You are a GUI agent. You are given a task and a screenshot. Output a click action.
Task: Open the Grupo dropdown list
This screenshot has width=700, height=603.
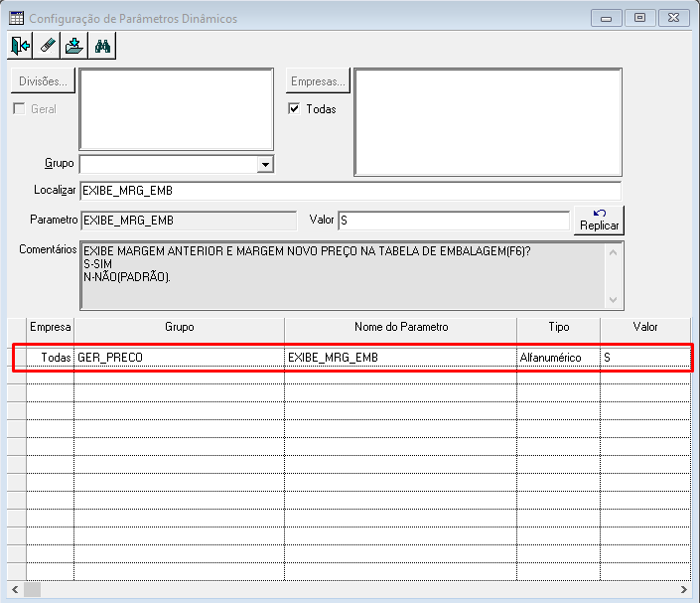[x=265, y=164]
